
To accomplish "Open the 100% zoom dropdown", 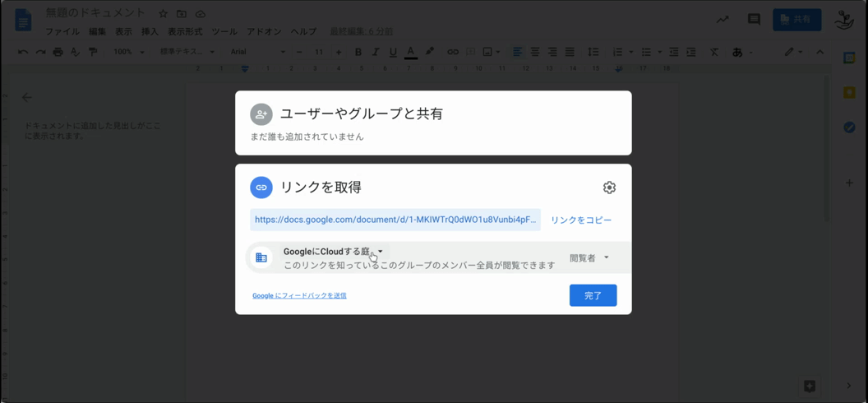I will [128, 52].
